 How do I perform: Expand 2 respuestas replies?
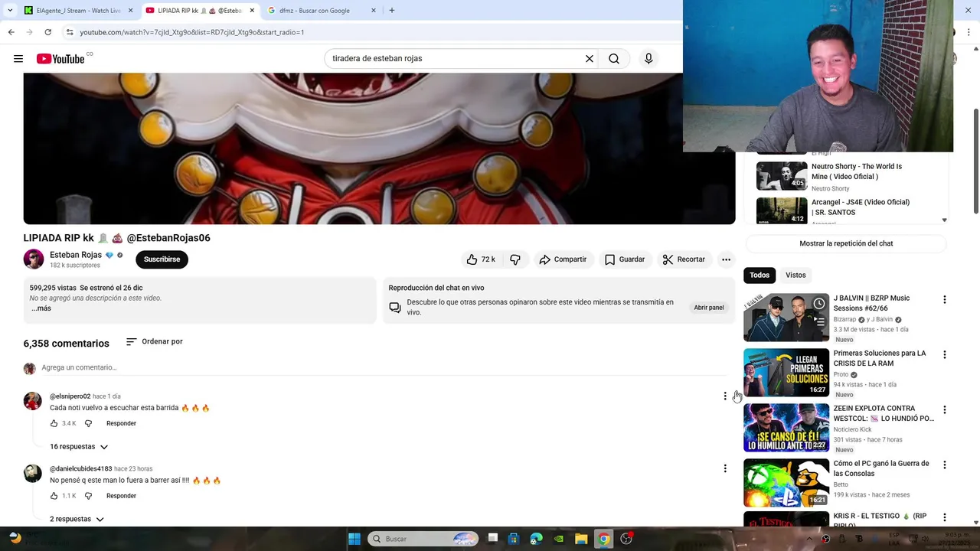77,520
